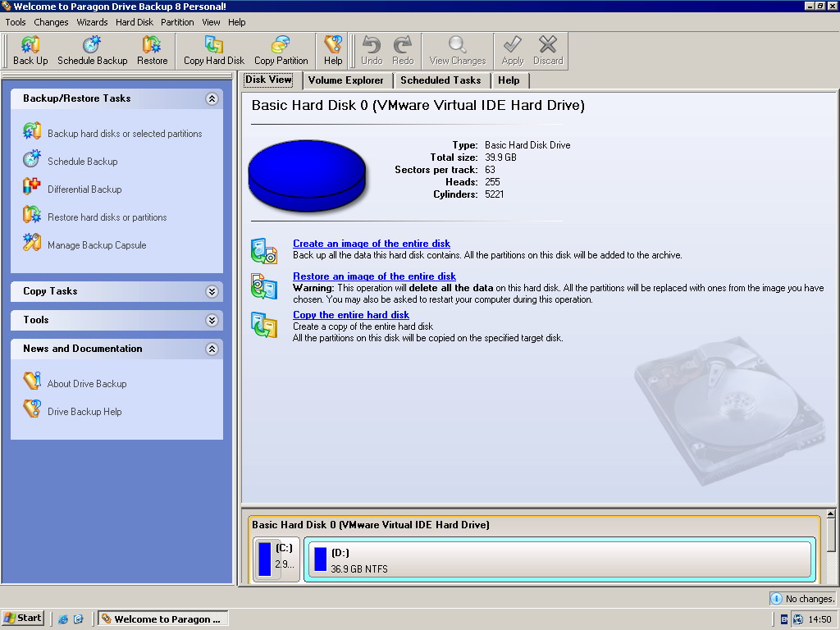840x630 pixels.
Task: Start Copy Partition from the toolbar
Action: point(281,51)
